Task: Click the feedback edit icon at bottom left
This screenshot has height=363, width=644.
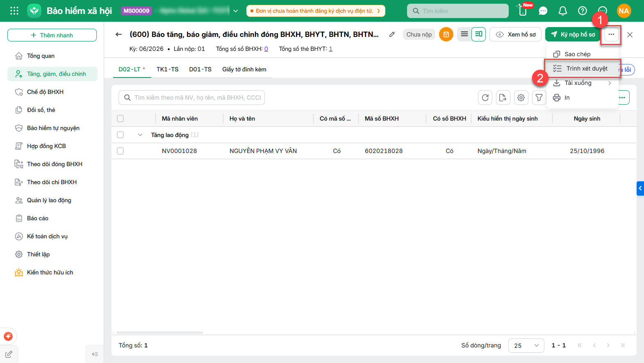Action: click(9, 354)
